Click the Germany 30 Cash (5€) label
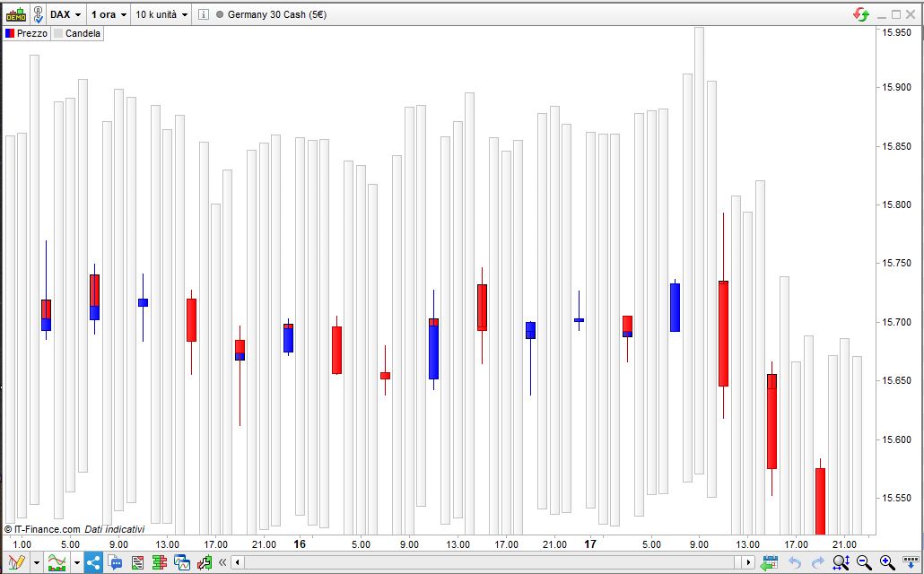 pyautogui.click(x=277, y=14)
